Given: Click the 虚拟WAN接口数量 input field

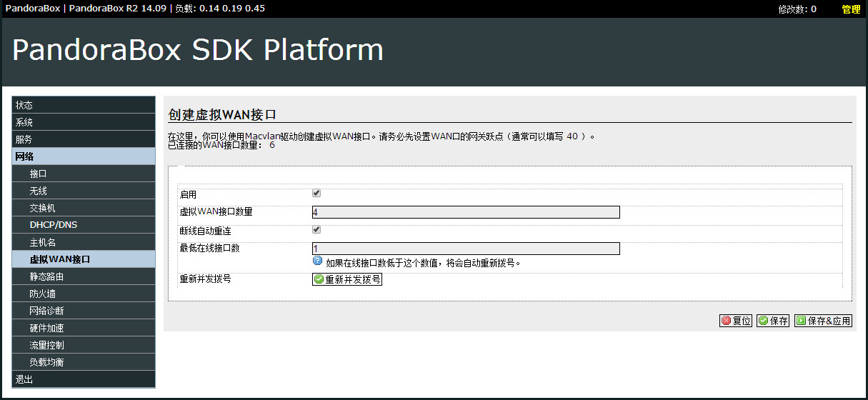Looking at the screenshot, I should point(466,212).
